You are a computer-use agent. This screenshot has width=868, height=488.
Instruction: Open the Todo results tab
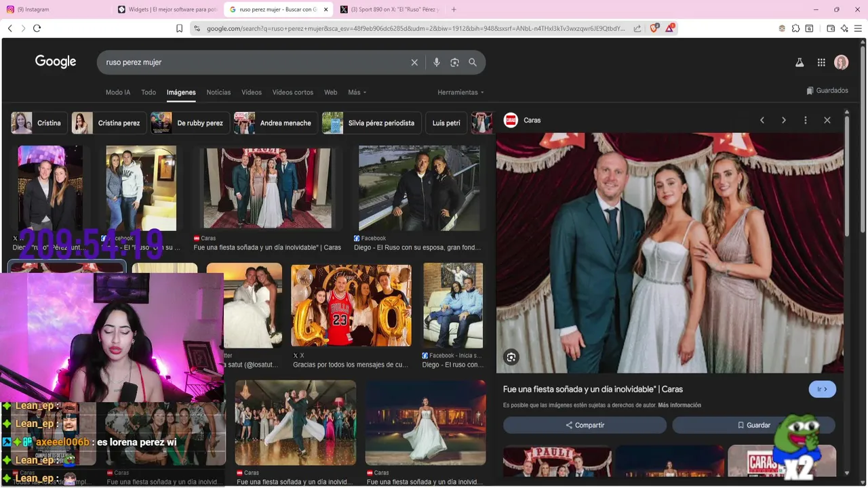coord(149,92)
